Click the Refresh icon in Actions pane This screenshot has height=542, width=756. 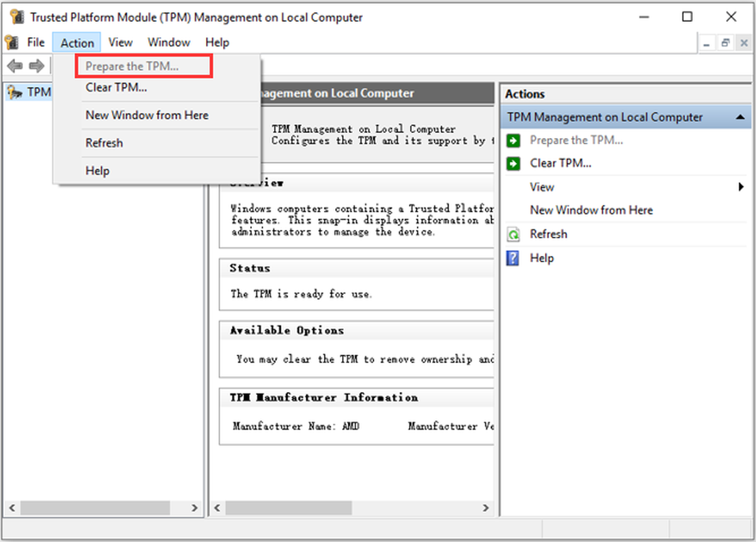(513, 234)
